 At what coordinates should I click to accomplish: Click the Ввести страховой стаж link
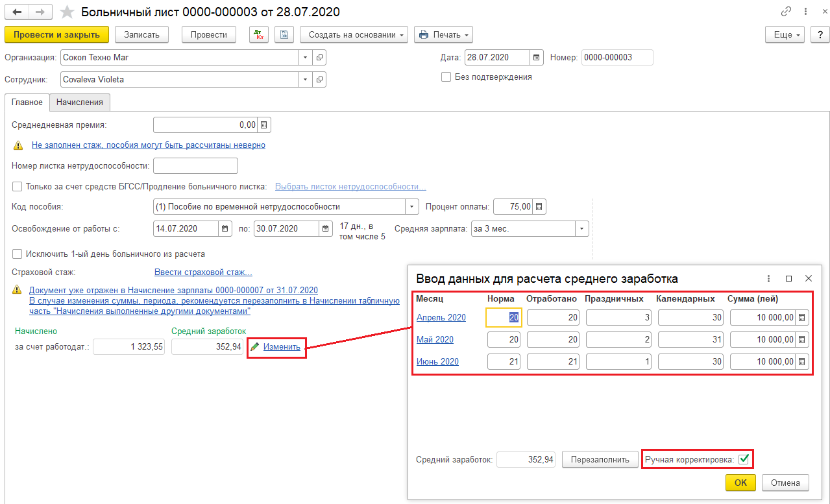coord(203,272)
